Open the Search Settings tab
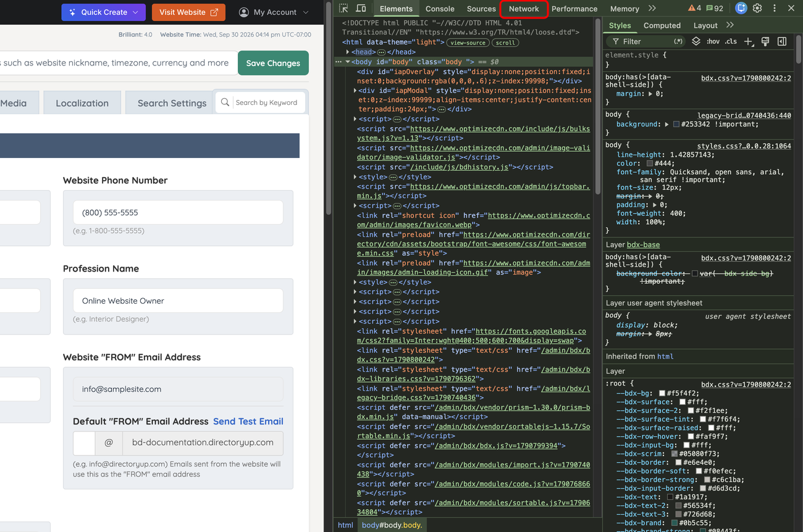803x532 pixels. (172, 103)
